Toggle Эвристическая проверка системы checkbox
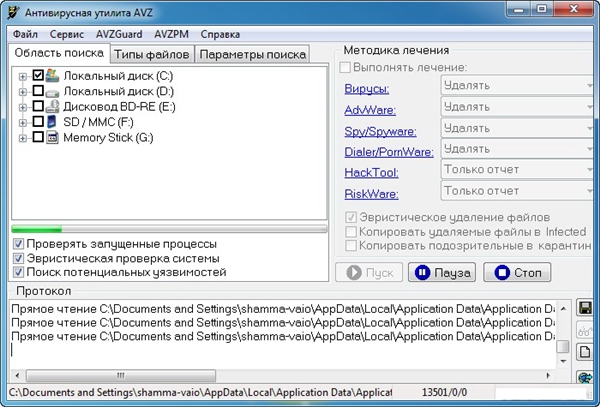This screenshot has width=600, height=407. (x=19, y=258)
